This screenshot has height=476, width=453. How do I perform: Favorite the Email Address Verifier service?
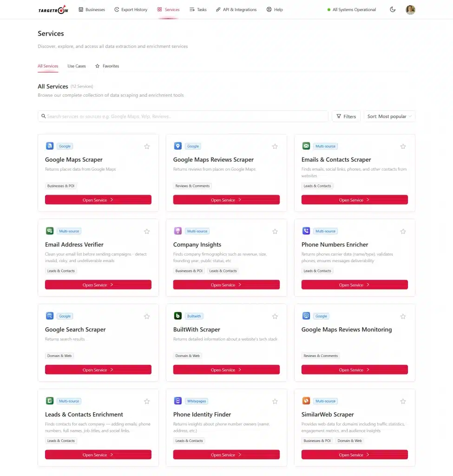147,231
